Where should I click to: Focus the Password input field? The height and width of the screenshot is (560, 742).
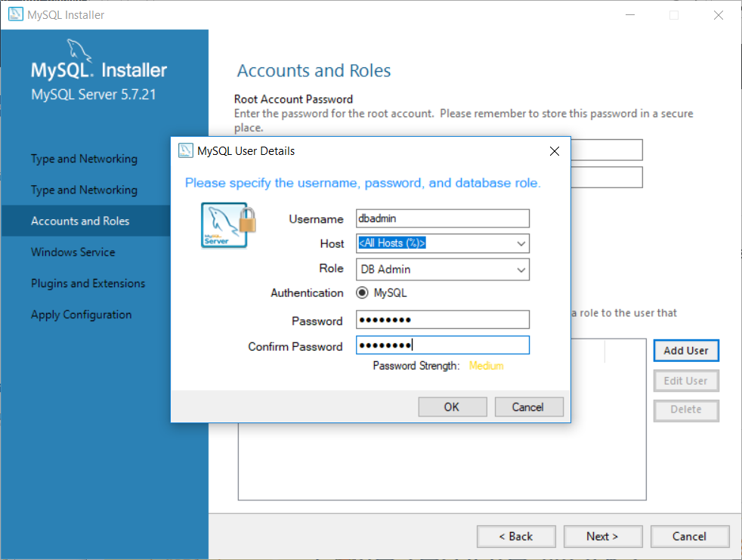pyautogui.click(x=443, y=320)
